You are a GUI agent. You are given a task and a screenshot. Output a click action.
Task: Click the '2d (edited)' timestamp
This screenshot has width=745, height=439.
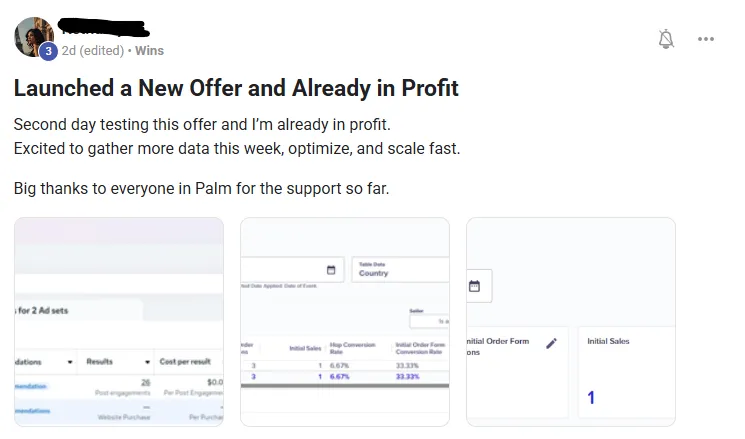pyautogui.click(x=93, y=50)
